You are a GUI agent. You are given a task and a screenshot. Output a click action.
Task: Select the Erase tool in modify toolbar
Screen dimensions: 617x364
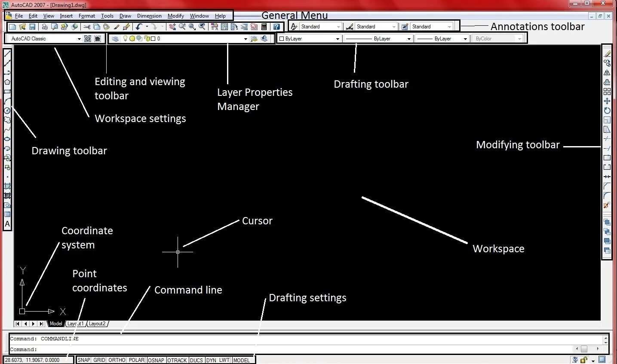point(607,54)
